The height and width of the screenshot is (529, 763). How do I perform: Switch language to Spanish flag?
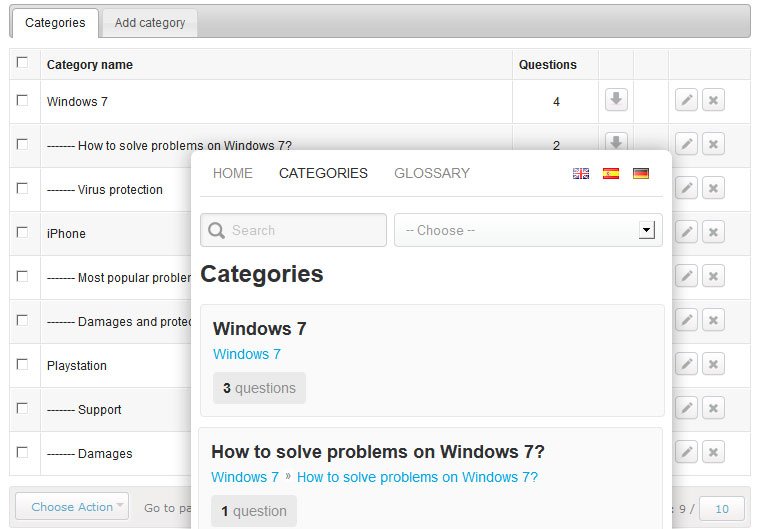click(611, 173)
